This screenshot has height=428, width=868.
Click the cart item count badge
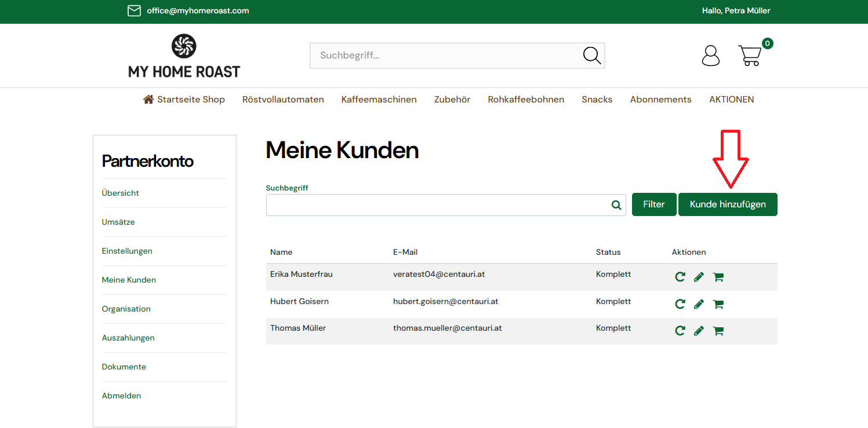(x=768, y=43)
